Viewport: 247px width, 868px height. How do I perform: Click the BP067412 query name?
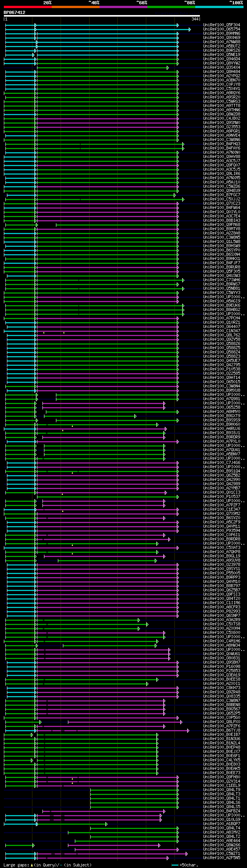(x=15, y=12)
